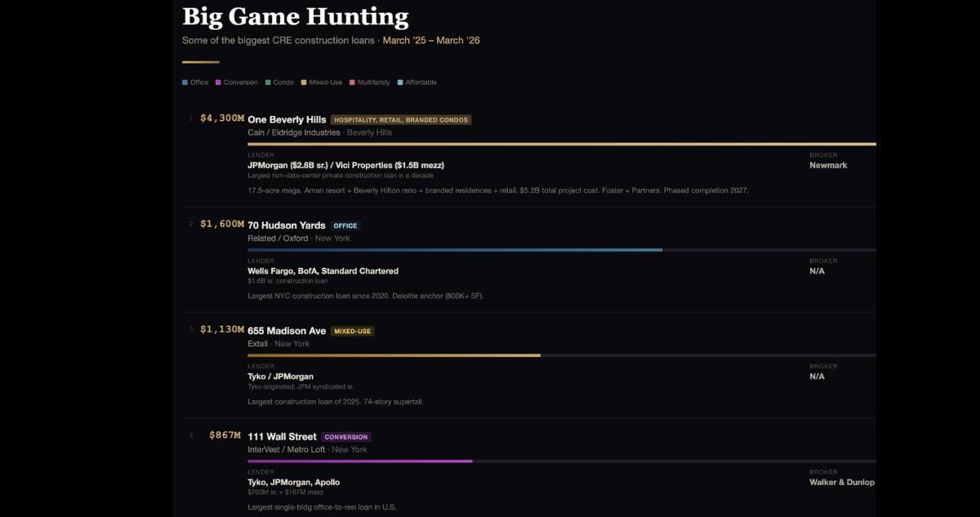Select the Affordable legend entry
The image size is (980, 517).
click(417, 82)
